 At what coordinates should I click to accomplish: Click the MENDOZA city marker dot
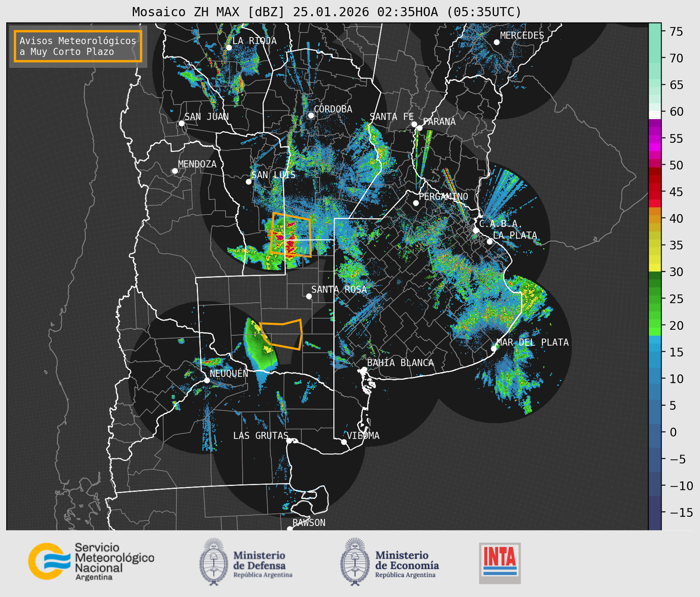(x=175, y=171)
